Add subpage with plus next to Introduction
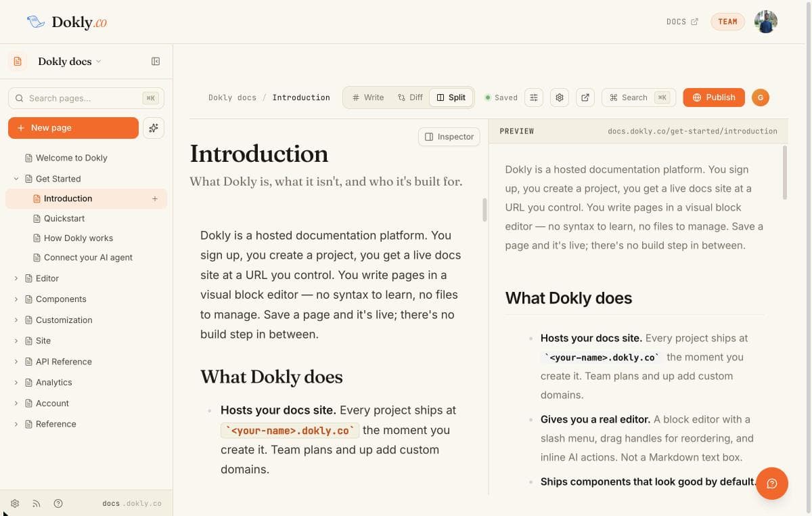 coord(155,198)
